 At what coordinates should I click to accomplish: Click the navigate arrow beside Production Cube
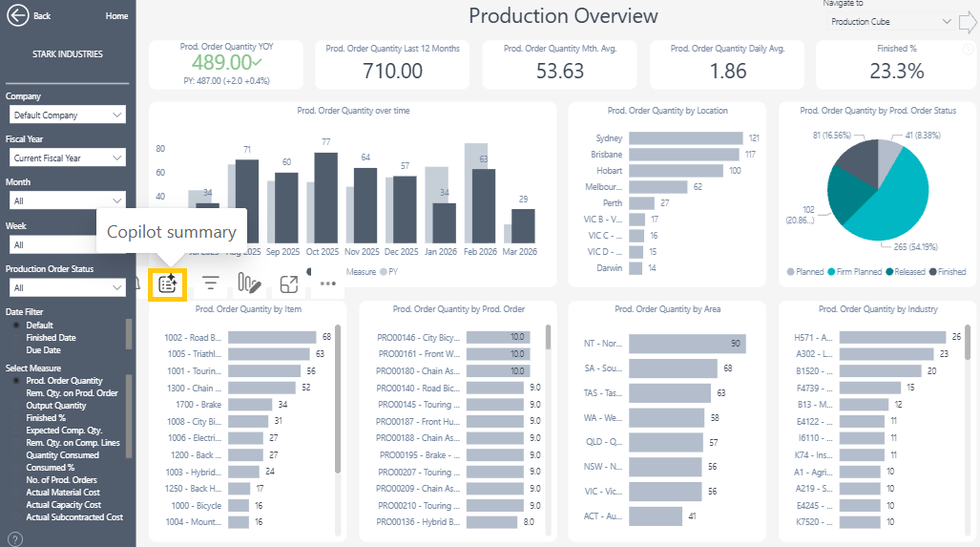pos(969,21)
